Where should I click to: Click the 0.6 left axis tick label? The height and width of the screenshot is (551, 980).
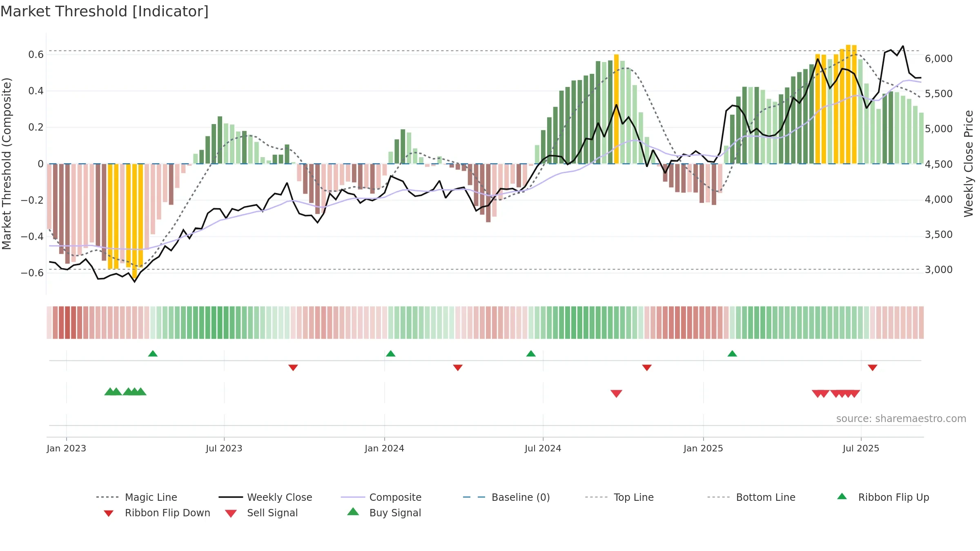[36, 54]
